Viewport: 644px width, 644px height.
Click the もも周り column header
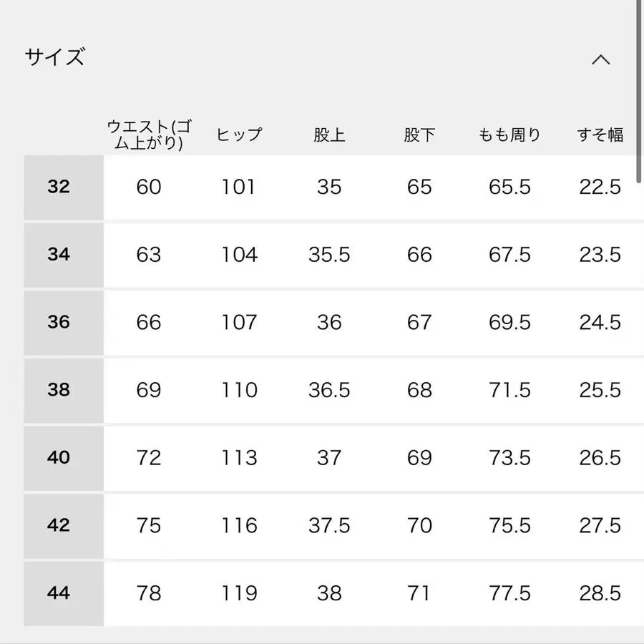[x=509, y=135]
